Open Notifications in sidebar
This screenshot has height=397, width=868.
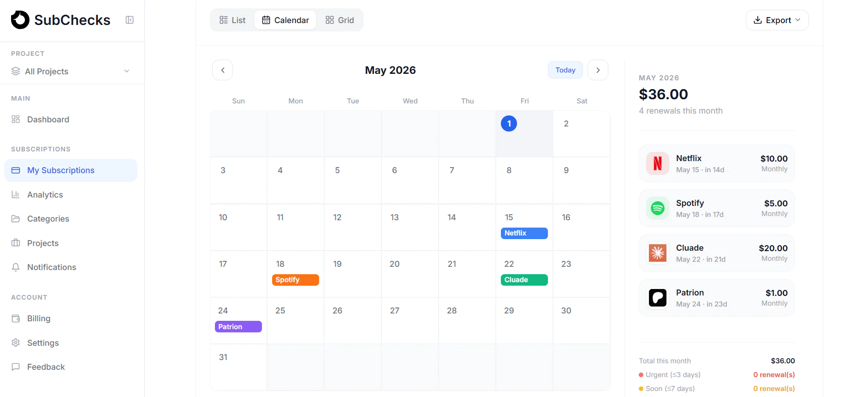click(x=71, y=267)
